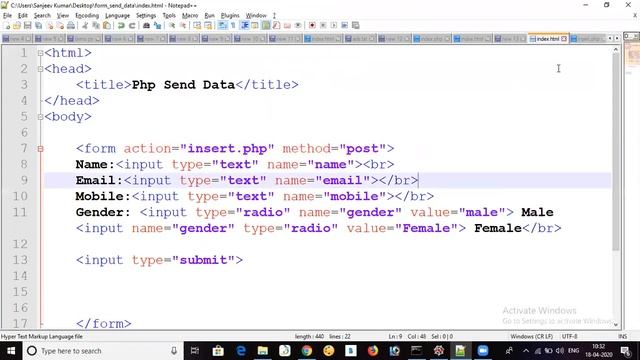Click the New file toolbar icon
640x360 pixels.
(7, 25)
